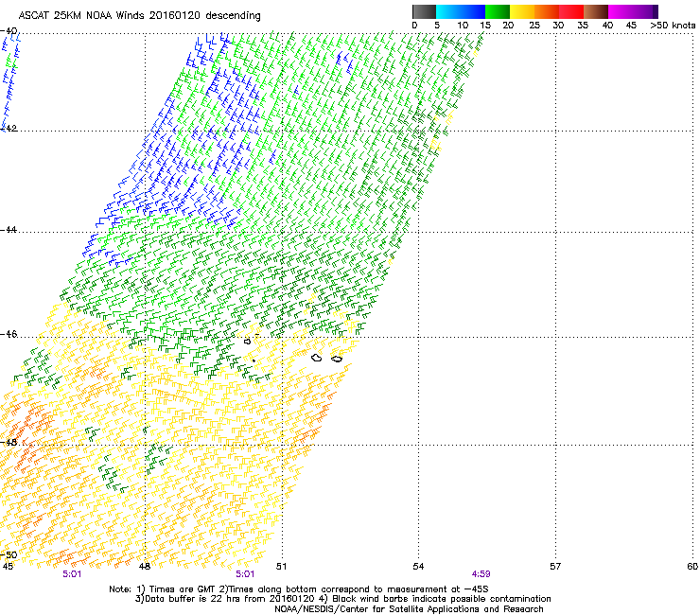Click the magenta 40–45 knots legend swatch
700x615 pixels.
pyautogui.click(x=621, y=11)
